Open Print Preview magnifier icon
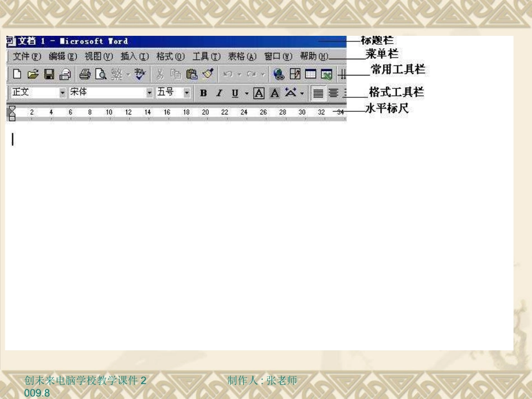This screenshot has width=532, height=399. coord(101,74)
